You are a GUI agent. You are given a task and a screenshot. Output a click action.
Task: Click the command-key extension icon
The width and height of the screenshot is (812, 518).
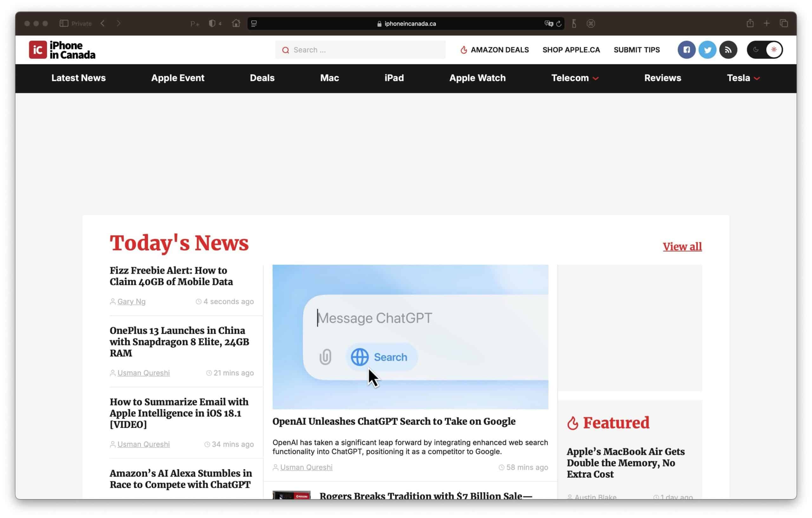click(591, 23)
